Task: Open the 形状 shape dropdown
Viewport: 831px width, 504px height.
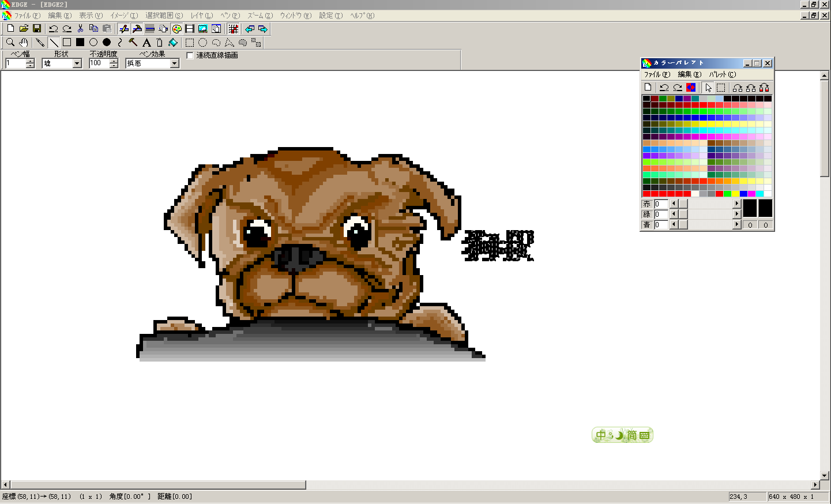Action: tap(77, 63)
